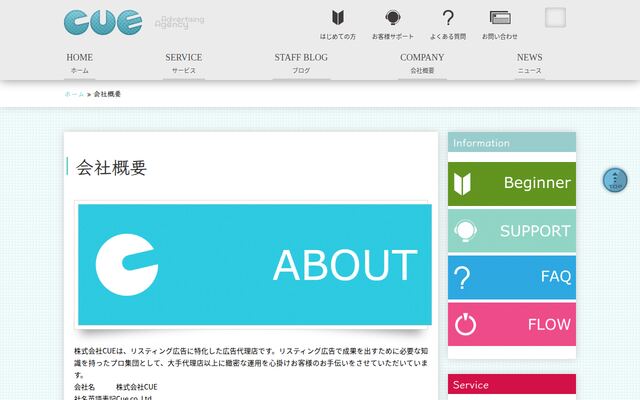Image resolution: width=640 pixels, height=400 pixels.
Task: Click the お問い合わせ text link
Action: point(500,36)
